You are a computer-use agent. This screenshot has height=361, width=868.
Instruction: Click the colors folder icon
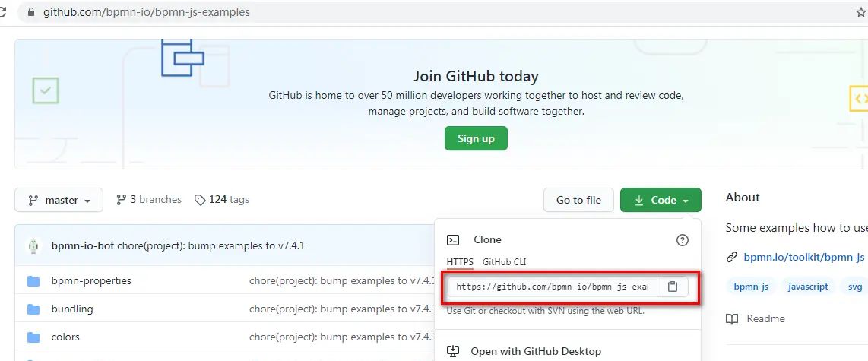coord(33,337)
